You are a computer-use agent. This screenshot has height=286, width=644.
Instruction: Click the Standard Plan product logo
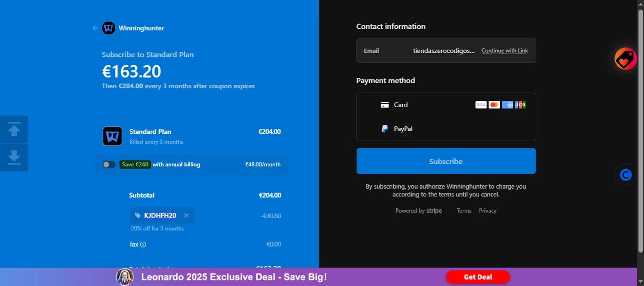112,136
